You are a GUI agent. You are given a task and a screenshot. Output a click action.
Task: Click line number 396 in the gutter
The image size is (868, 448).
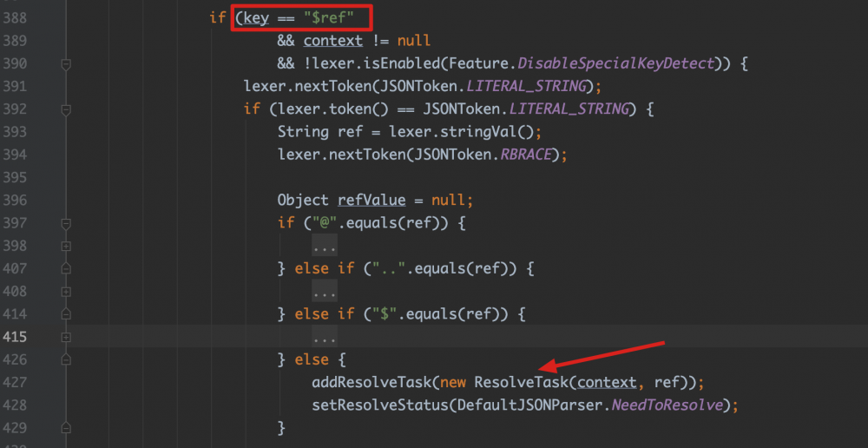(15, 200)
